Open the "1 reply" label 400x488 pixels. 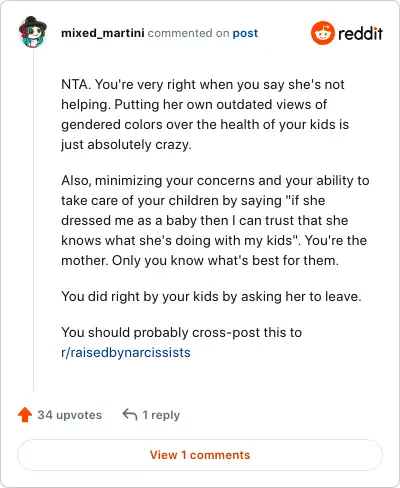pos(161,415)
